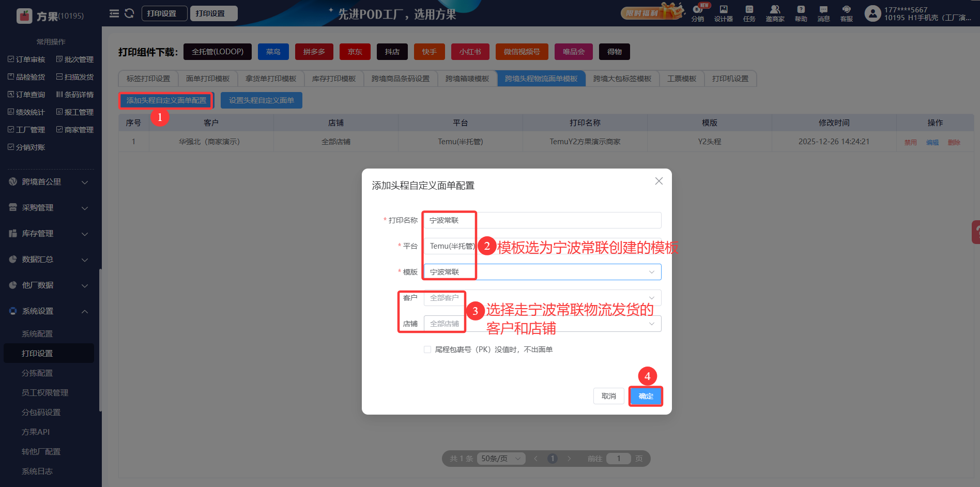Go to next page arrow in pagination
The image size is (980, 487).
pyautogui.click(x=569, y=459)
